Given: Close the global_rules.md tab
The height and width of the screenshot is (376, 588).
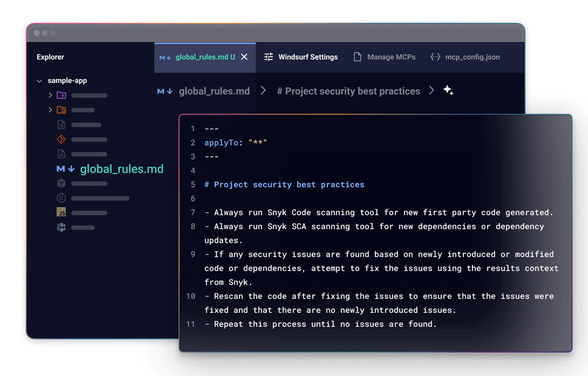Looking at the screenshot, I should tap(244, 57).
